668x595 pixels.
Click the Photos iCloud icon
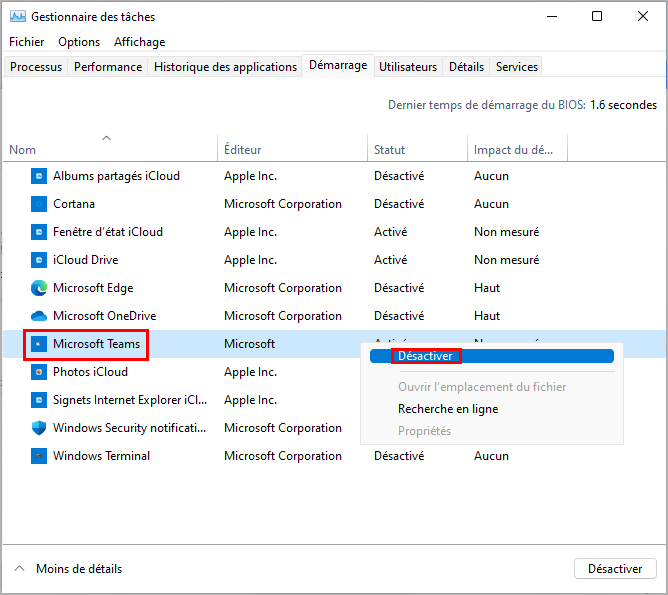(x=39, y=372)
